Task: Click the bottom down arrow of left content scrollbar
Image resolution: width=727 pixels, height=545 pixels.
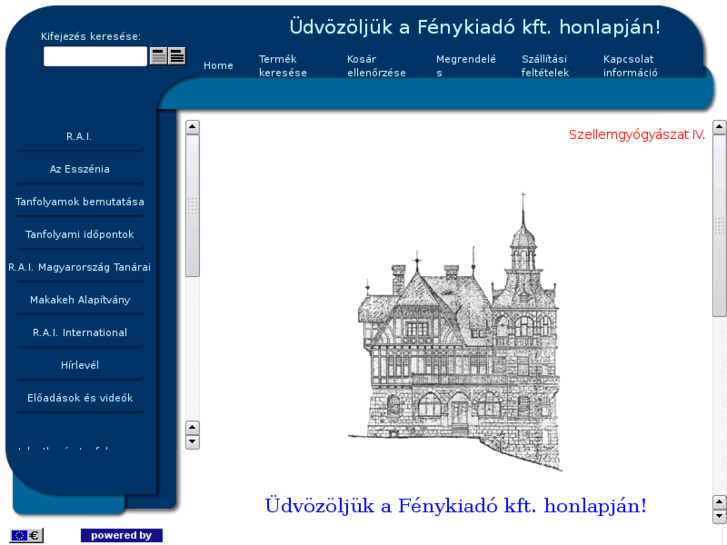Action: tap(192, 442)
